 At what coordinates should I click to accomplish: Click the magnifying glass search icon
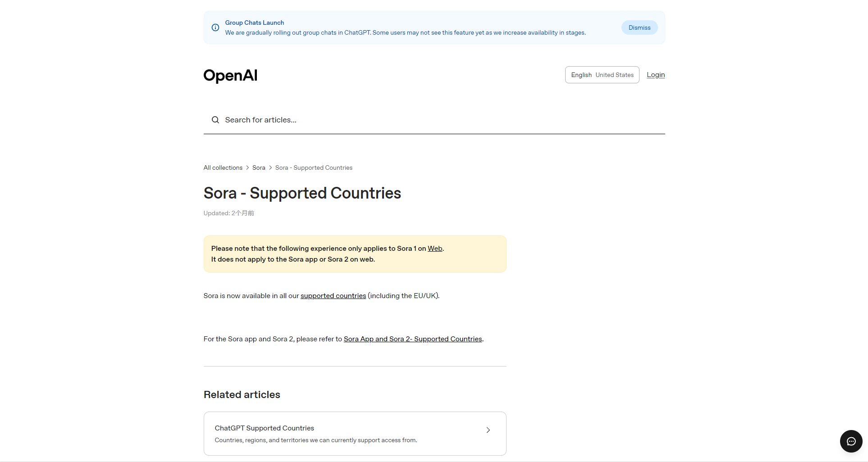tap(215, 120)
